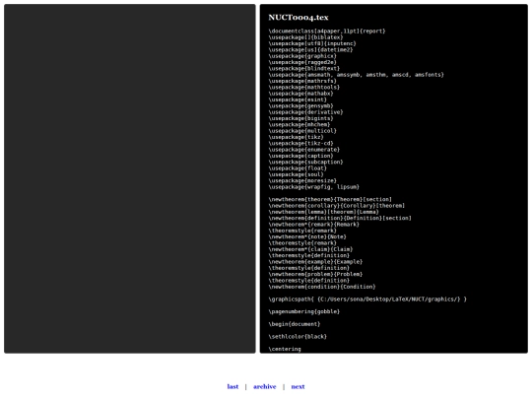This screenshot has height=399, width=532.
Task: Click the \usepackage[utf8]{inputenc} line
Action: click(312, 43)
